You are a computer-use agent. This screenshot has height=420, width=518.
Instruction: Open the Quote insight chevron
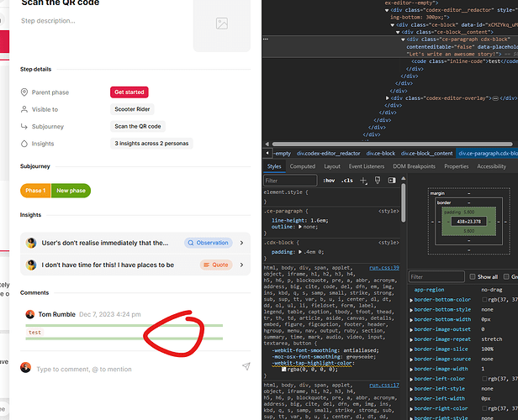point(242,265)
